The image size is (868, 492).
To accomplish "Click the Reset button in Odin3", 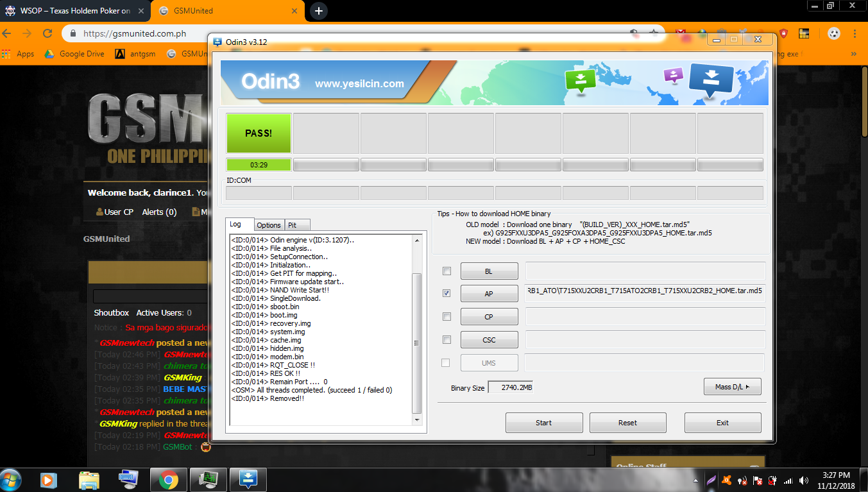I will tap(628, 423).
